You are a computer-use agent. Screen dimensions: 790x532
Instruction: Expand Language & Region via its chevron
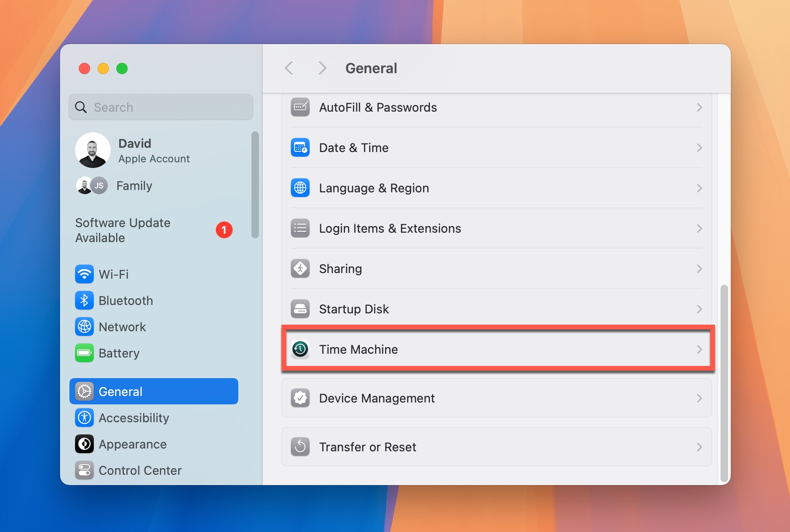(x=699, y=188)
